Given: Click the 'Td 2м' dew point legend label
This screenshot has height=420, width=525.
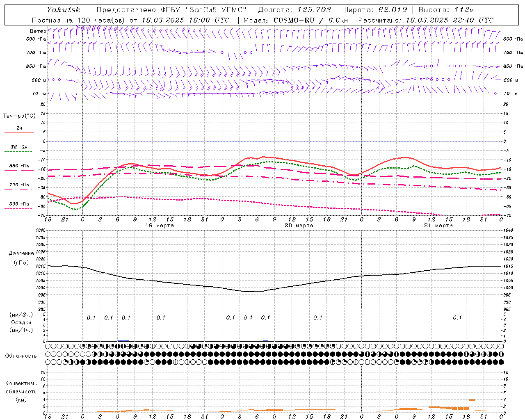Looking at the screenshot, I should click(x=19, y=147).
